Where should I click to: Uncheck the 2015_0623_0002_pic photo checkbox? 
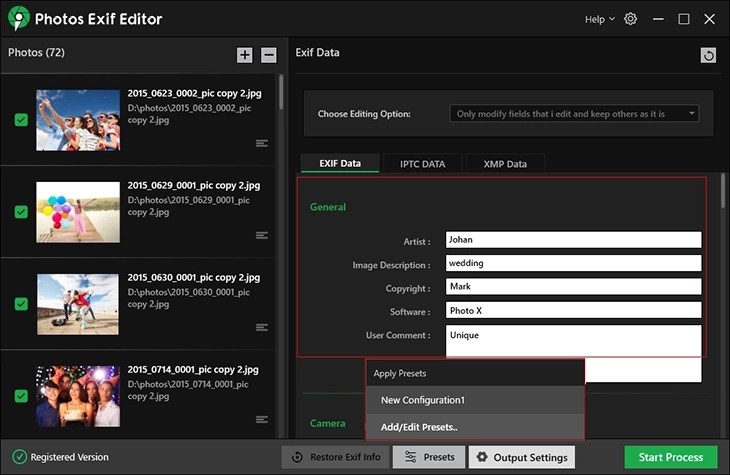21,120
